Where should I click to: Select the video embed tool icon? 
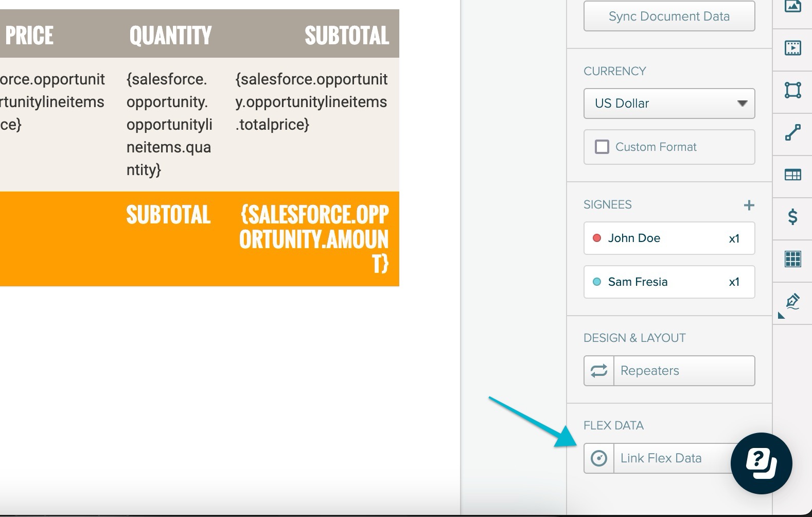pos(792,48)
